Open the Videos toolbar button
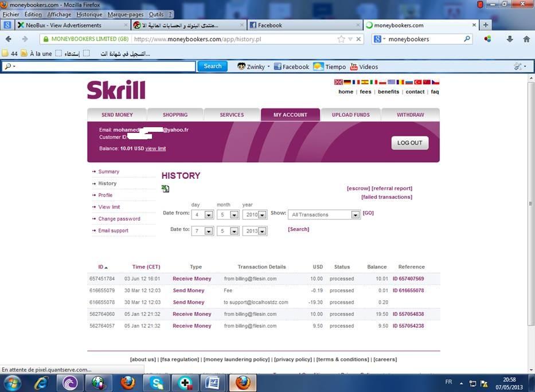This screenshot has width=535, height=392. [x=364, y=67]
